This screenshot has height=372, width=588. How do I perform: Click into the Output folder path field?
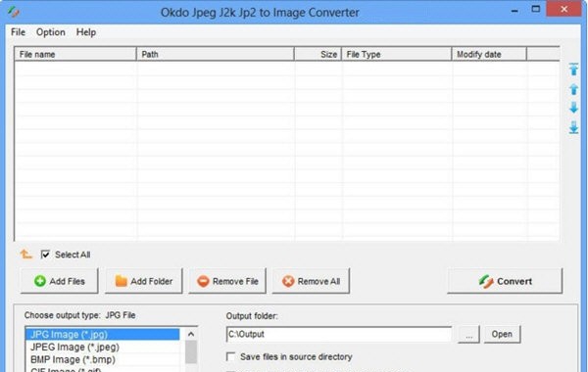point(339,334)
